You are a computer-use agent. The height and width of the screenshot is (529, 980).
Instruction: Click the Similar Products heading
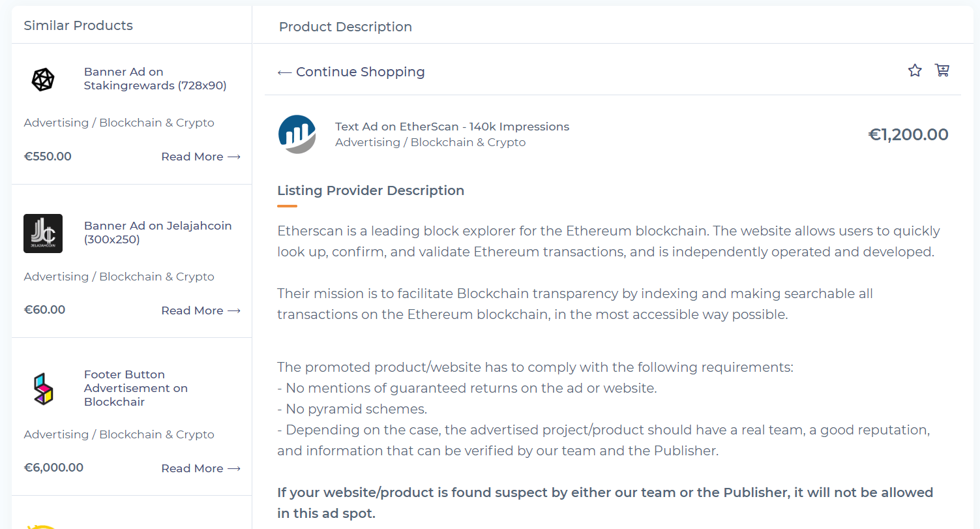(x=78, y=25)
